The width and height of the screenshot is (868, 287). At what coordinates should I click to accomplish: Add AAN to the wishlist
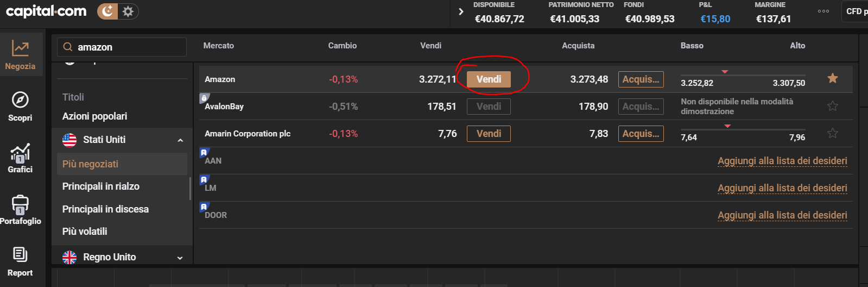point(782,161)
